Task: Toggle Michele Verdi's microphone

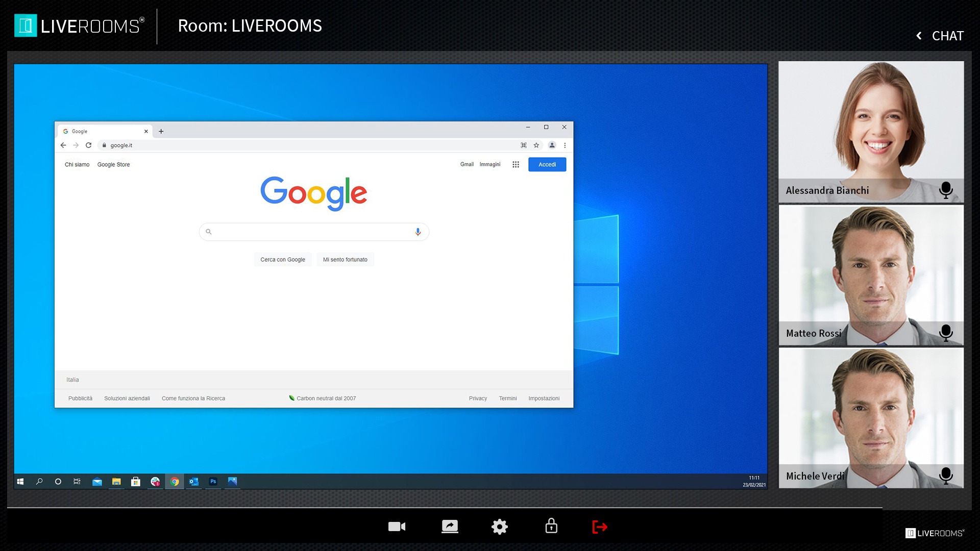Action: 946,476
